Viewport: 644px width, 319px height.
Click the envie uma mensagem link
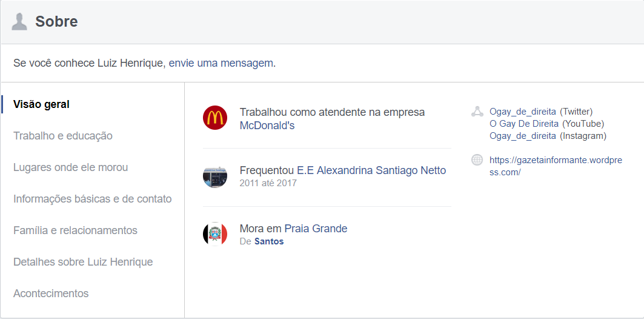(221, 63)
